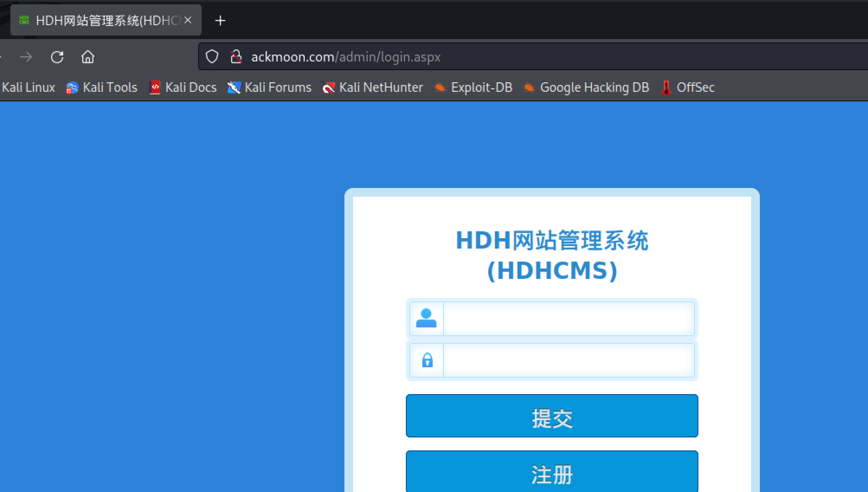Screen dimensions: 868x492
Task: Click the insecure connection padlock icon
Action: click(x=236, y=57)
